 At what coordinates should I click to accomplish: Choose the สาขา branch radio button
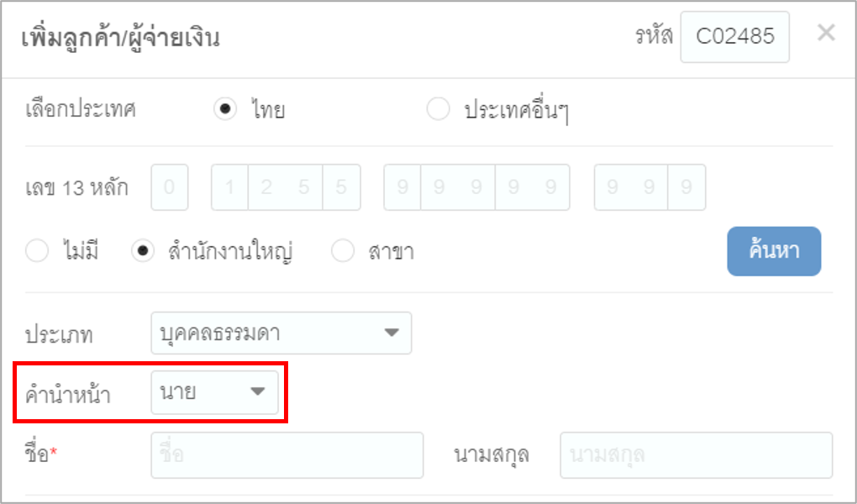(x=343, y=250)
